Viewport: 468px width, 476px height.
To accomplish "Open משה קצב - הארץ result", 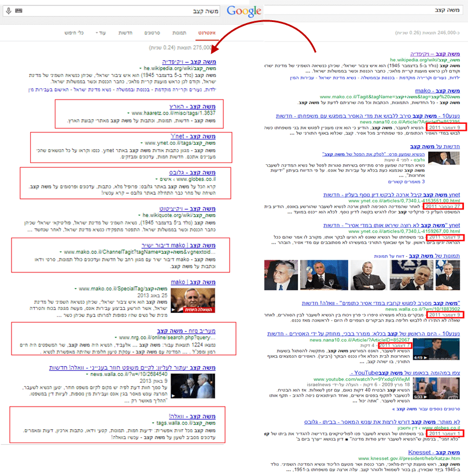I will pos(192,106).
